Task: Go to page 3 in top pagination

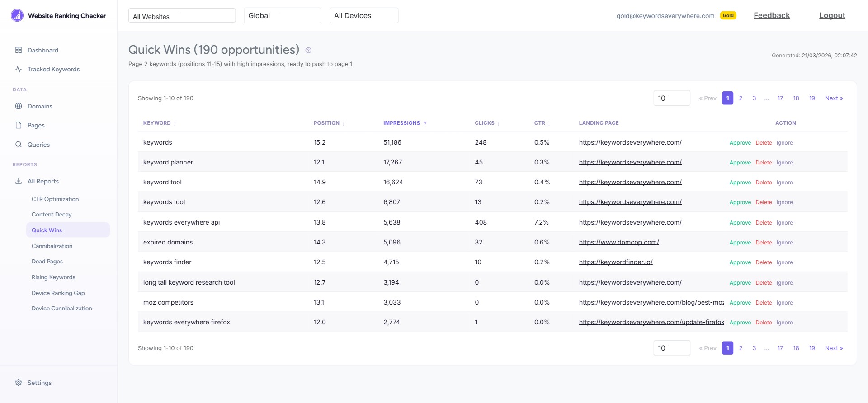Action: click(754, 98)
